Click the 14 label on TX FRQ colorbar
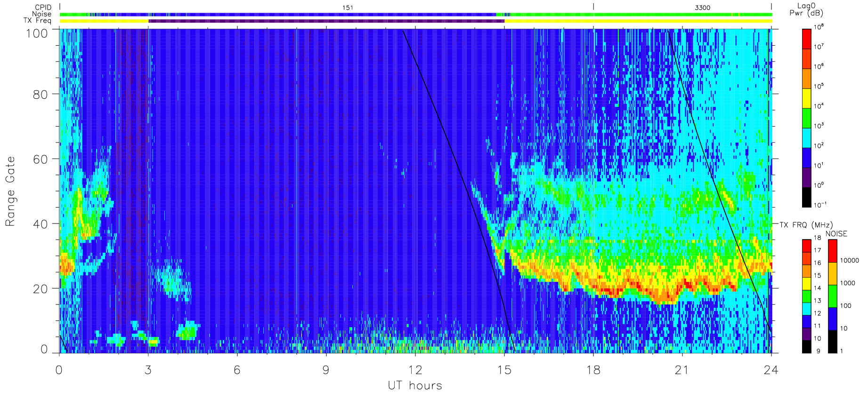The image size is (868, 400). 818,288
